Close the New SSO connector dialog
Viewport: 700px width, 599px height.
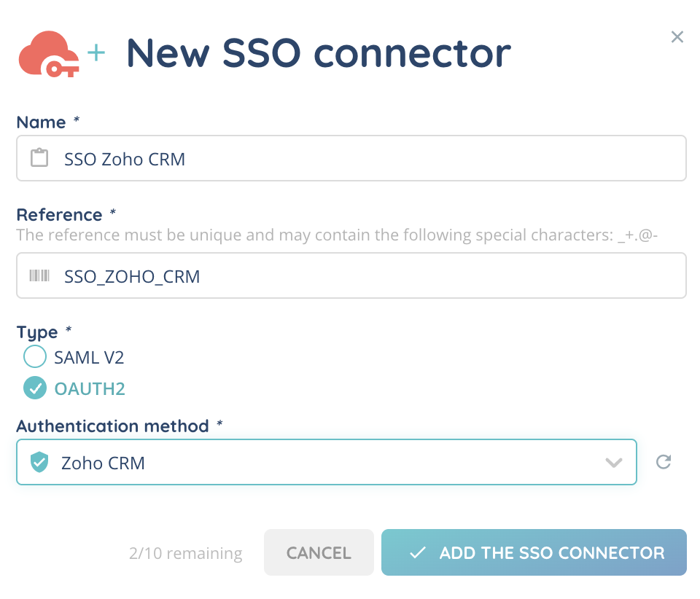pos(677,37)
